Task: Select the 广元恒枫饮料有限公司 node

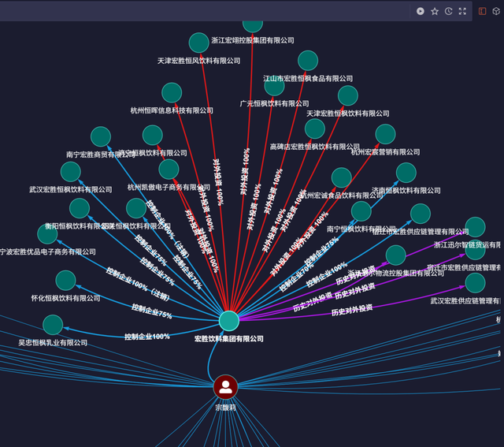Action: (x=275, y=86)
